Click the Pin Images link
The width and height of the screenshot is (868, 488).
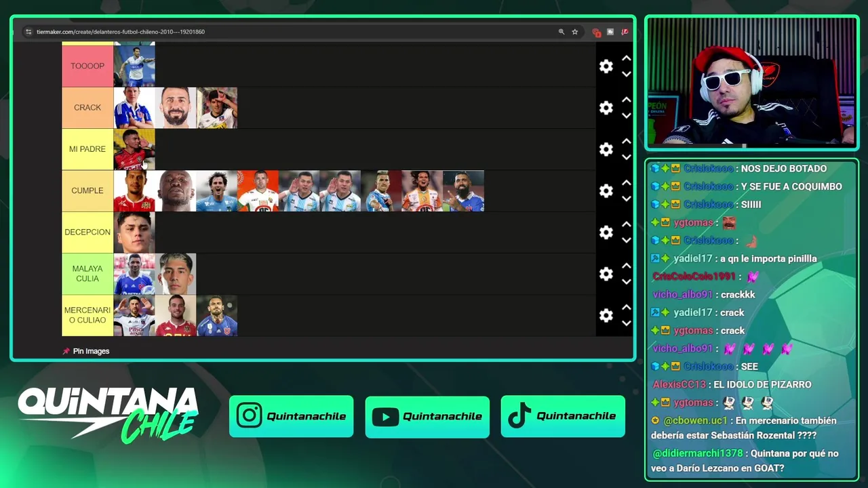pos(91,351)
